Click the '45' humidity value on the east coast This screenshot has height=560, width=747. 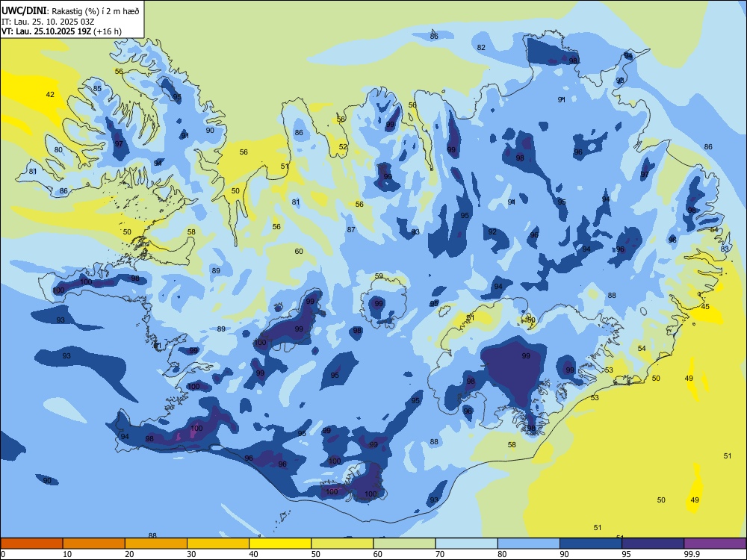(705, 307)
